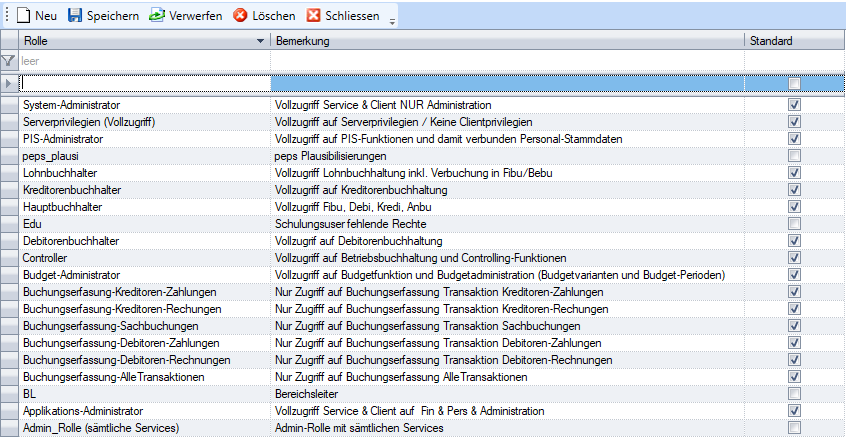
Task: Click the new-row arrow indicator icon
Action: click(x=8, y=84)
